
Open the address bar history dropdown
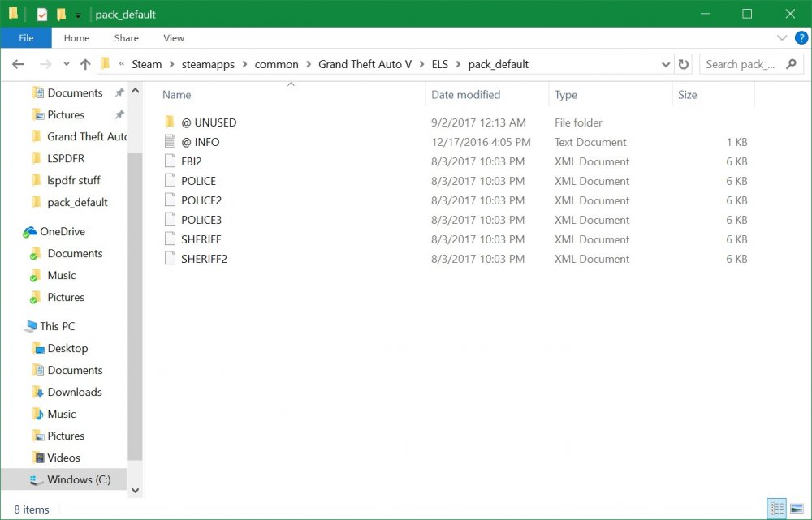click(x=665, y=64)
